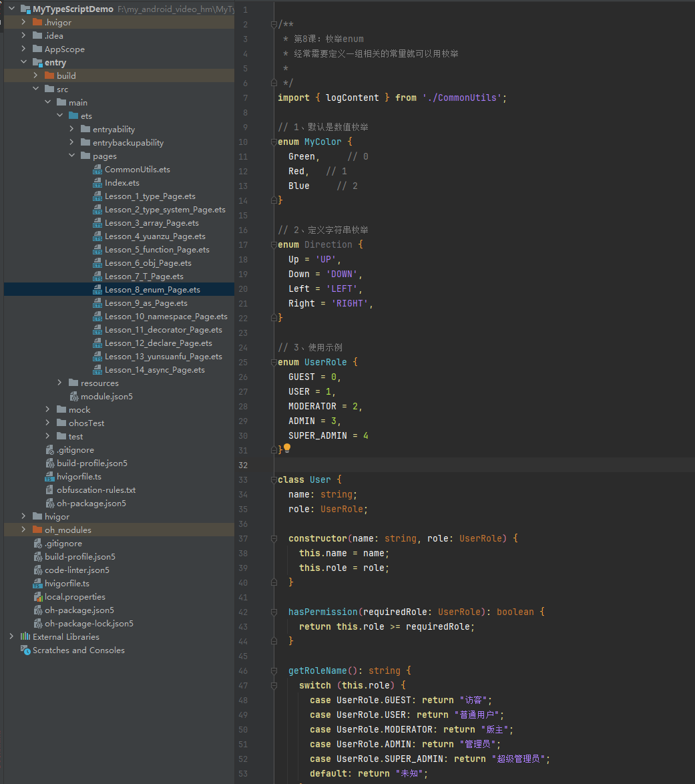Fold the MyColor enum via gutter marker
Viewport: 695px width, 784px height.
point(274,142)
